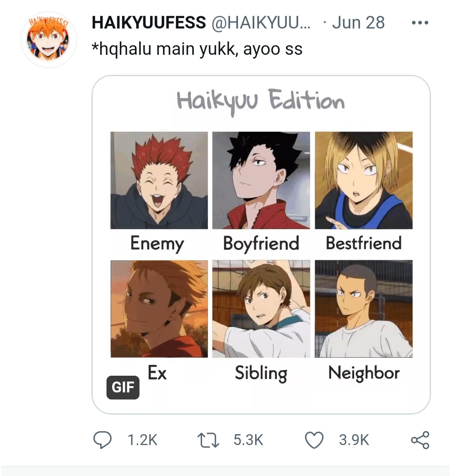Select the Bestfriend blonde-haired character image
The width and height of the screenshot is (451, 476).
point(364,180)
